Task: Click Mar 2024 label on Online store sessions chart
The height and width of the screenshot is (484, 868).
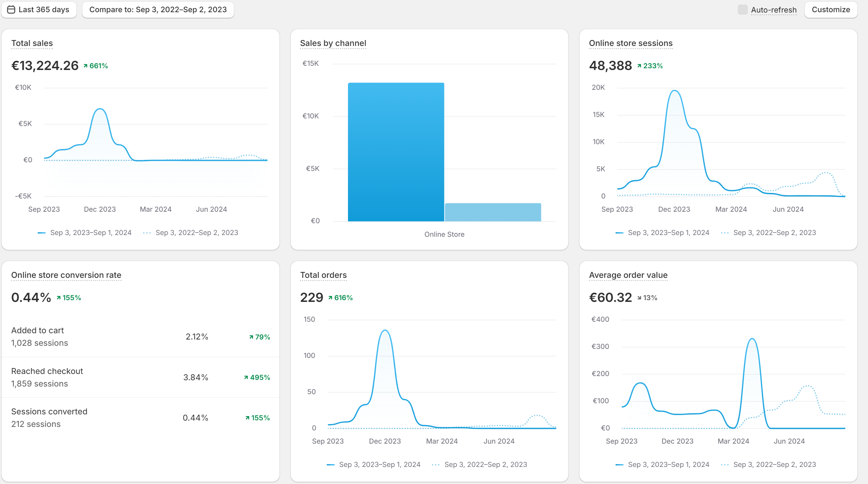Action: (x=731, y=209)
